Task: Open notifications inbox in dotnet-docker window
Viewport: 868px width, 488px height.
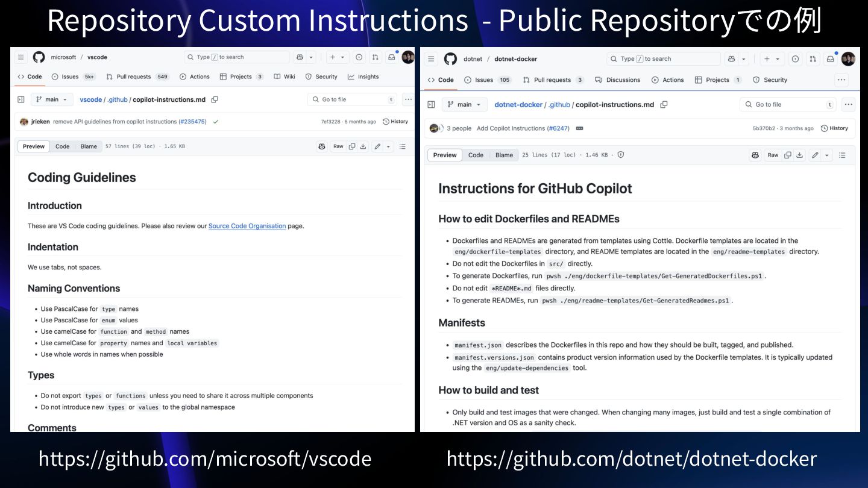Action: coord(830,59)
